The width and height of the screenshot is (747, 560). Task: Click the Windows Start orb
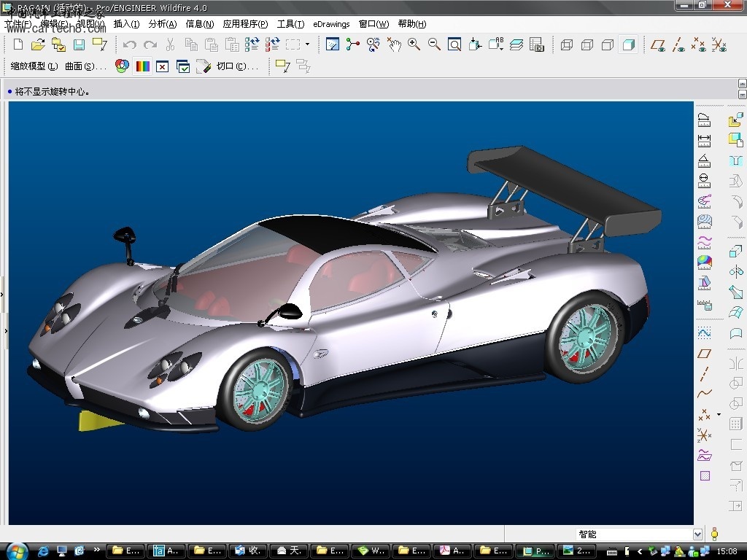point(16,551)
